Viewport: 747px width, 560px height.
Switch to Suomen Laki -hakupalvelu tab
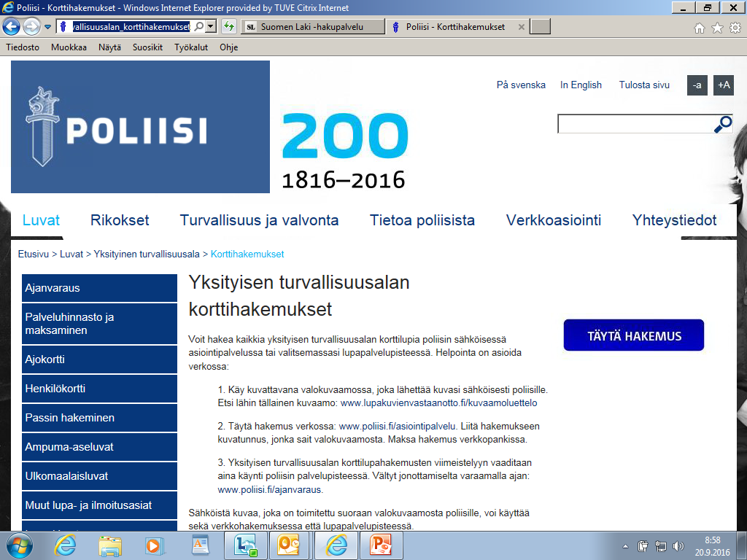point(312,27)
